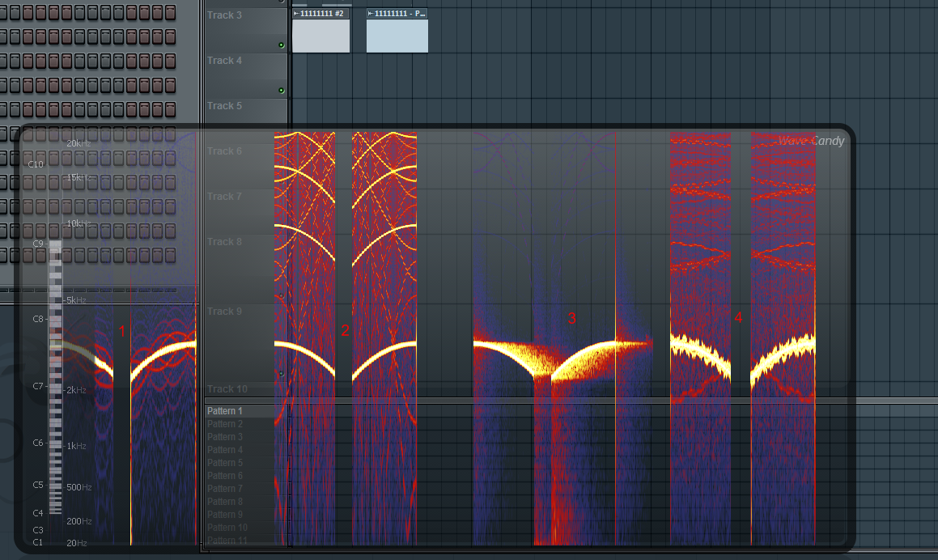938x560 pixels.
Task: Open clip menu icon on 11111111 - P... clip
Action: point(371,13)
